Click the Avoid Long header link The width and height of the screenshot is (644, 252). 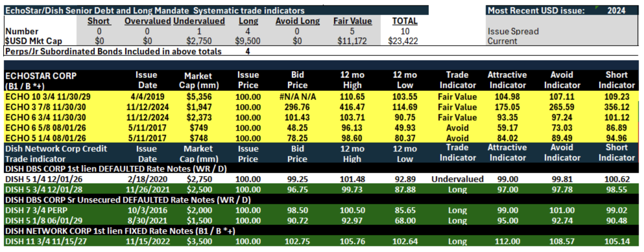point(298,21)
